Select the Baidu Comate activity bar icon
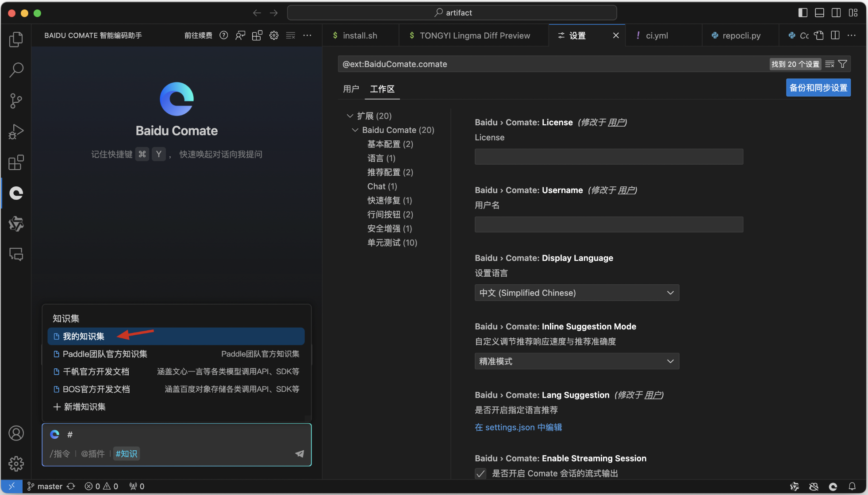Screen dimensions: 868x495 click(x=16, y=193)
